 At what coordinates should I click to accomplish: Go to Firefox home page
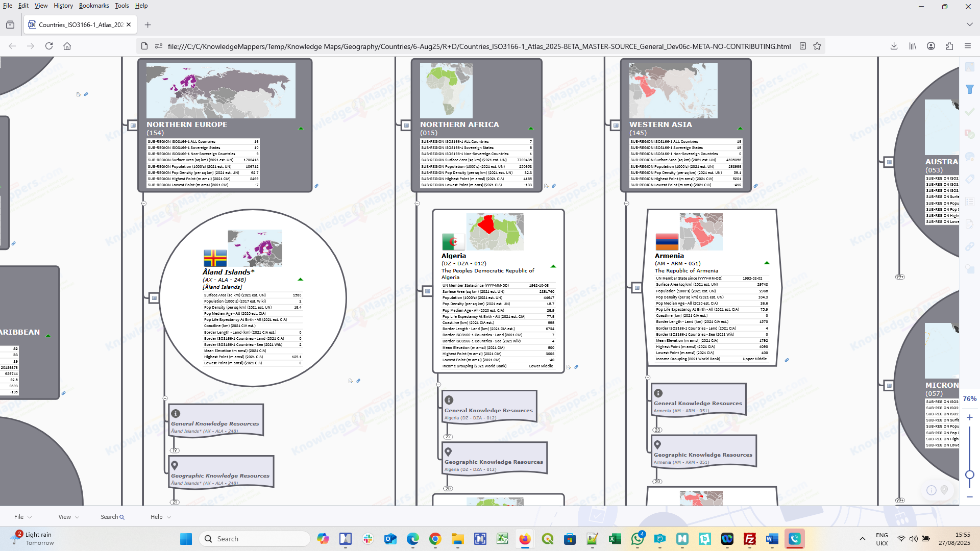(67, 46)
